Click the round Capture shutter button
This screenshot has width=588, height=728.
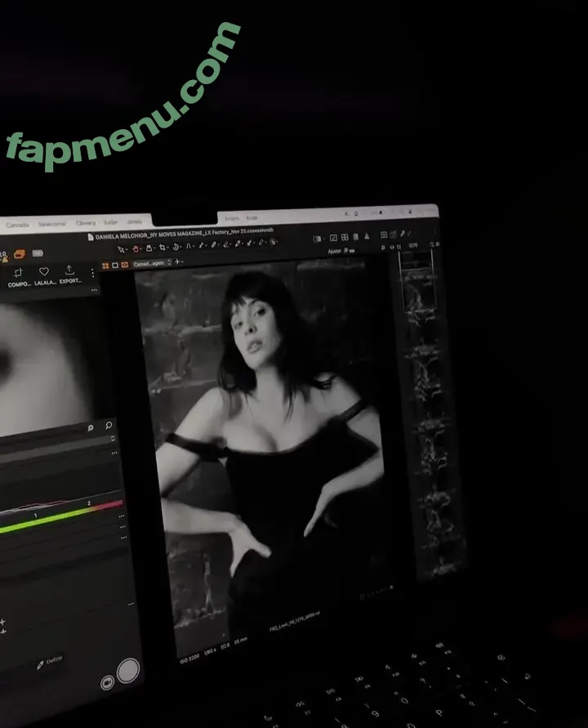pos(128,672)
